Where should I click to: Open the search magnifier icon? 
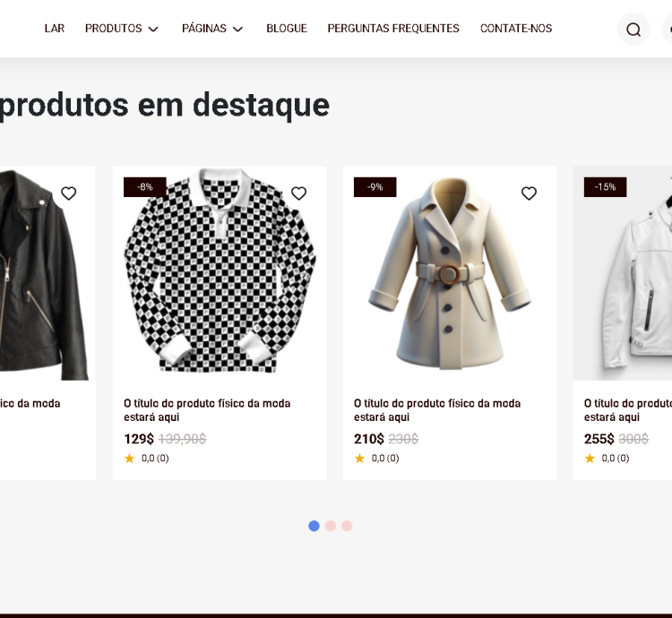(x=633, y=30)
